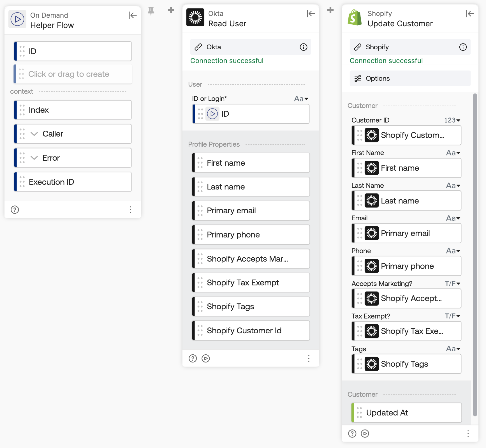Select the Updated At output field

coord(406,413)
